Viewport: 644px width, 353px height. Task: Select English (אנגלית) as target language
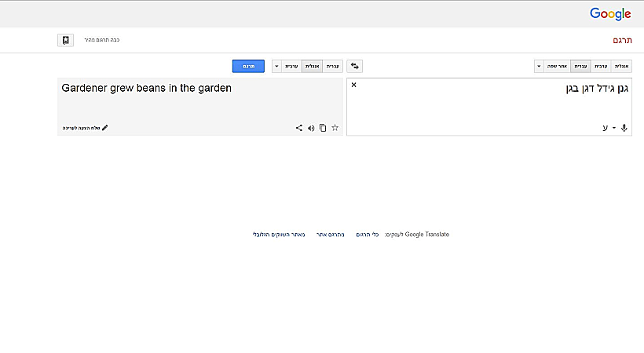tap(312, 67)
